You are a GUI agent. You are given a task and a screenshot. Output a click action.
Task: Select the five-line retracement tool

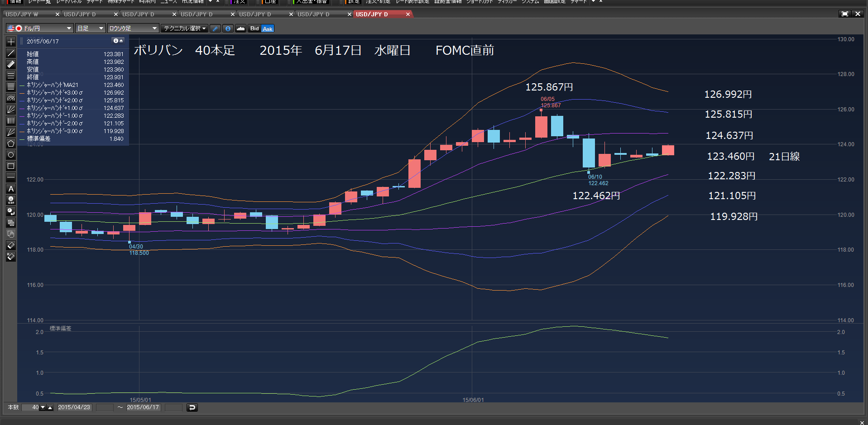[11, 87]
